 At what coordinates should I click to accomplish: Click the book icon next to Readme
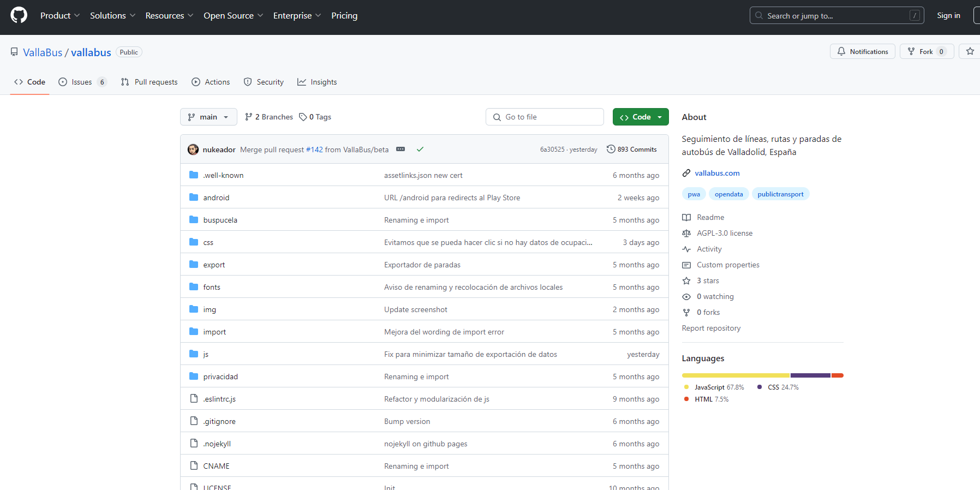(686, 217)
